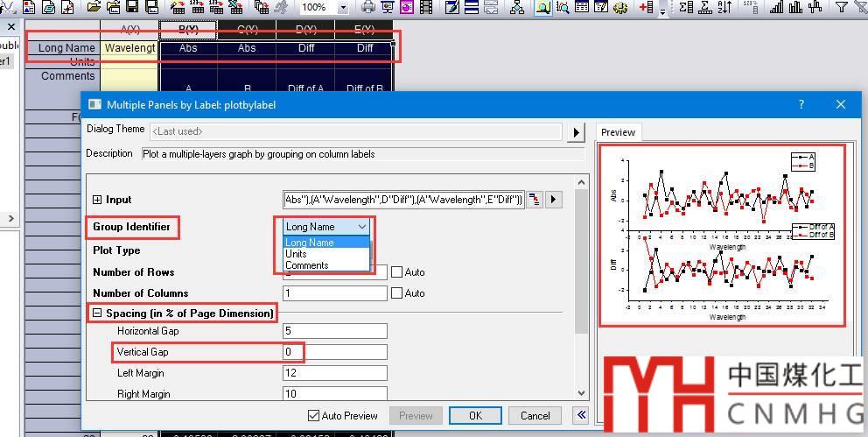The width and height of the screenshot is (868, 437).
Task: Click the Vertical Gap input field
Action: [334, 352]
